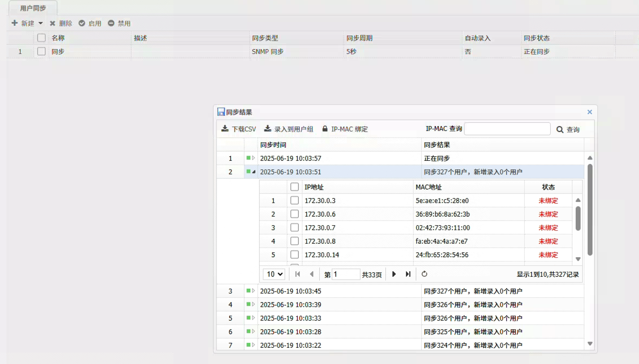Open the 新建 dropdown arrow

tap(41, 23)
